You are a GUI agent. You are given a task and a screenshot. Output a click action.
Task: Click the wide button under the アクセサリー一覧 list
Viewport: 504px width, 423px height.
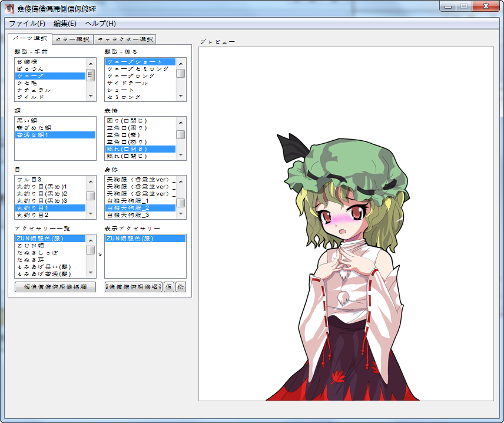click(55, 286)
